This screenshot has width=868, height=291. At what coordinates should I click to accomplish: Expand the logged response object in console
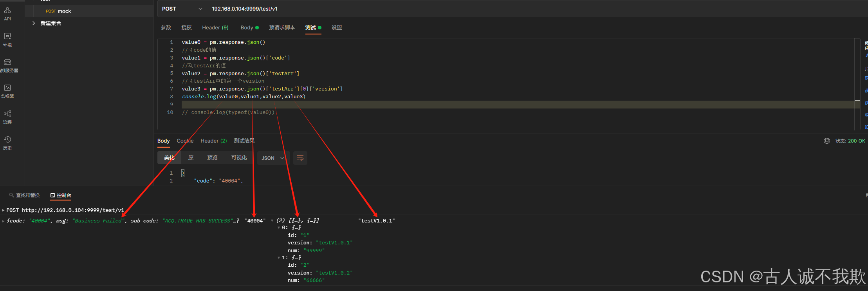(3, 221)
